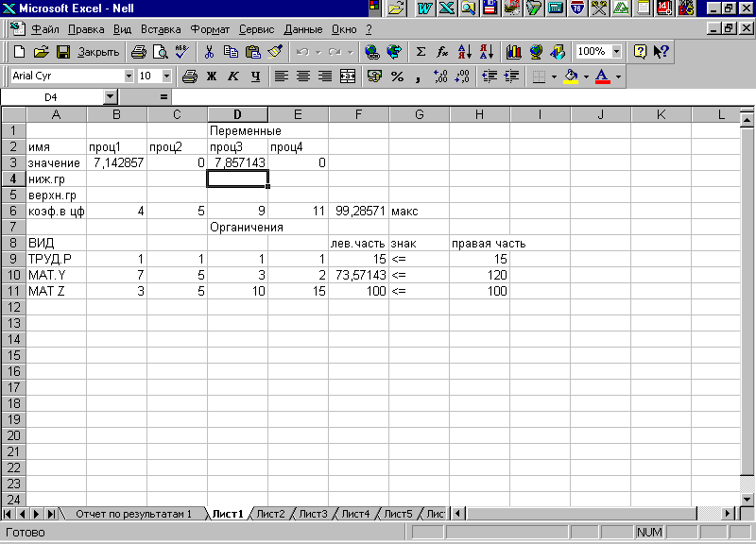This screenshot has height=544, width=756.
Task: Click the vertical scrollbar down arrow
Action: (747, 500)
